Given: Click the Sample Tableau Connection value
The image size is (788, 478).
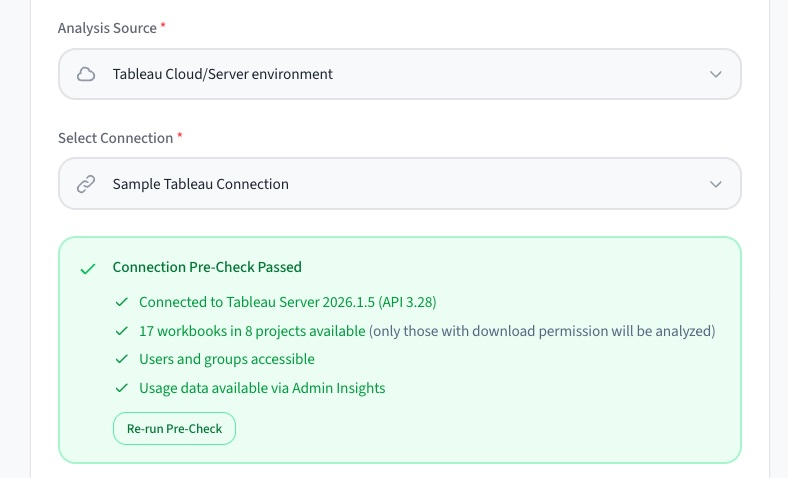Looking at the screenshot, I should click(x=201, y=184).
